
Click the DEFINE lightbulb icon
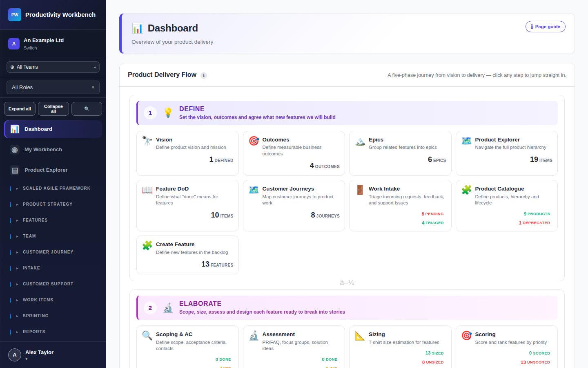point(168,113)
